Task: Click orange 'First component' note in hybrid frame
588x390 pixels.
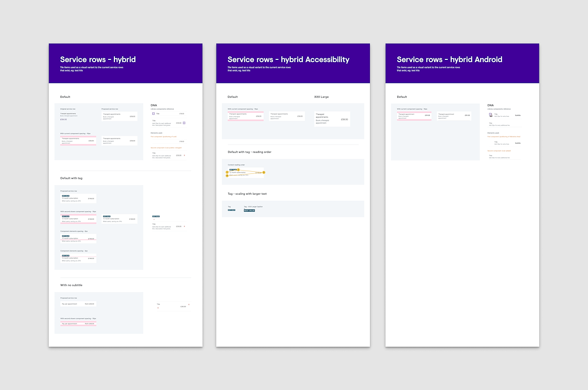Action: [164, 136]
